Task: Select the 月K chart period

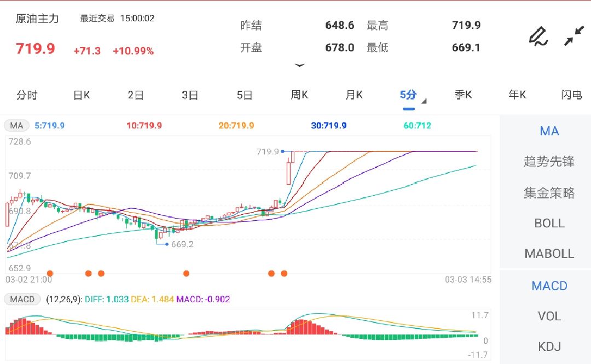Action: (354, 95)
